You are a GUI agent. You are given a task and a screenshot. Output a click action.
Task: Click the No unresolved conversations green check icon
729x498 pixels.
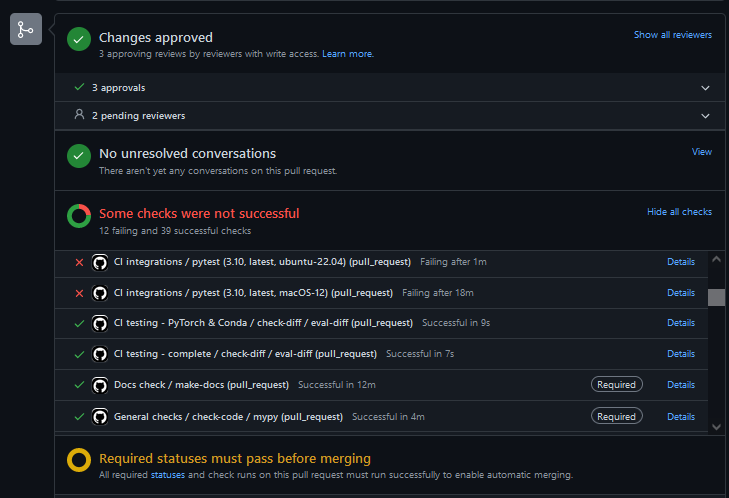click(x=79, y=156)
